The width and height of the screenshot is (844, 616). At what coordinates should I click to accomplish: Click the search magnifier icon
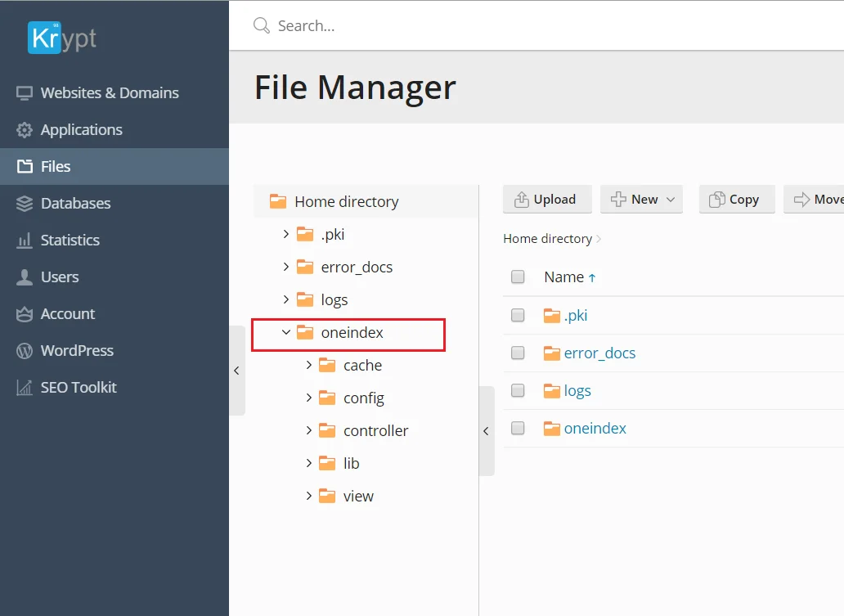tap(261, 25)
